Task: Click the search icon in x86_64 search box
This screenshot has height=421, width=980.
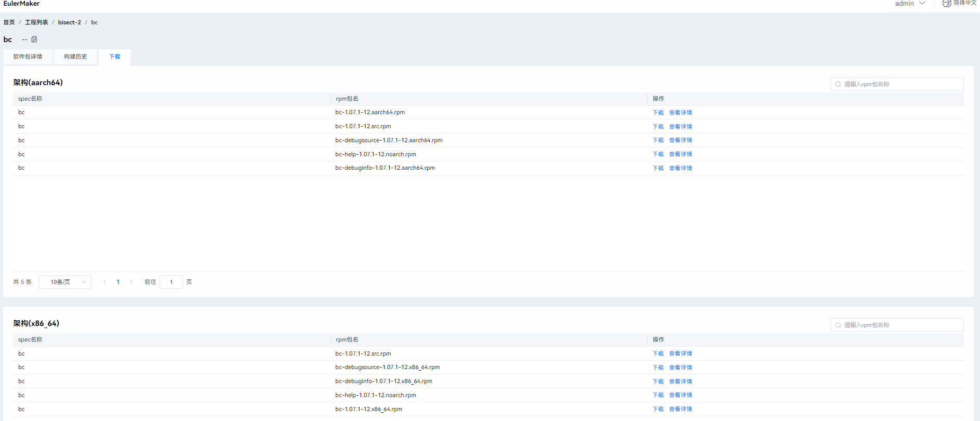Action: click(x=838, y=325)
